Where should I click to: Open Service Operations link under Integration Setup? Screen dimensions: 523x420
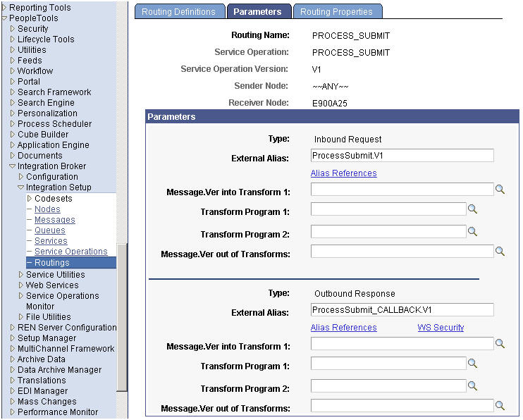pyautogui.click(x=70, y=252)
